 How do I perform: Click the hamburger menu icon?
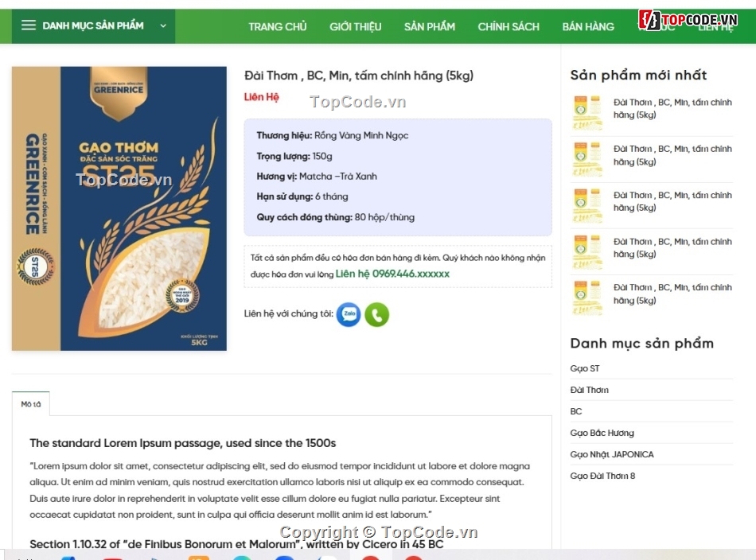pyautogui.click(x=29, y=25)
